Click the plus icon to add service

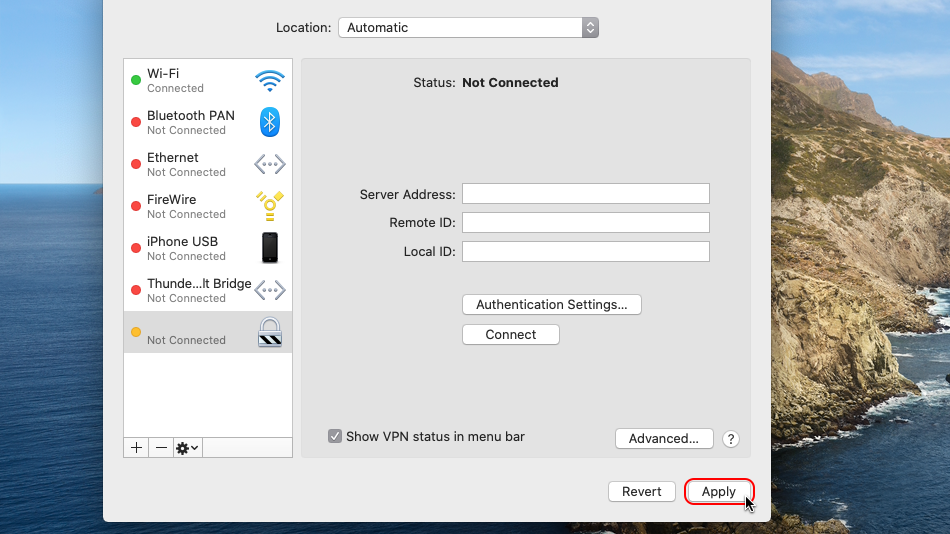click(x=136, y=448)
